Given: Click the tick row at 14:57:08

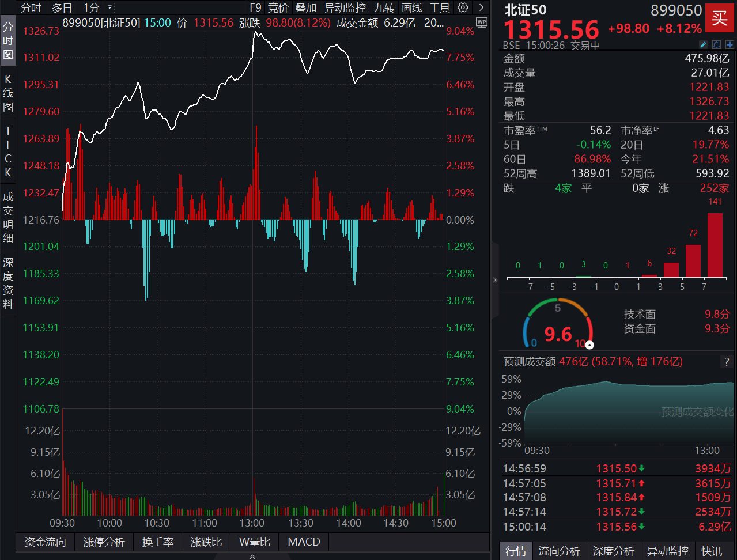Looking at the screenshot, I should 617,497.
